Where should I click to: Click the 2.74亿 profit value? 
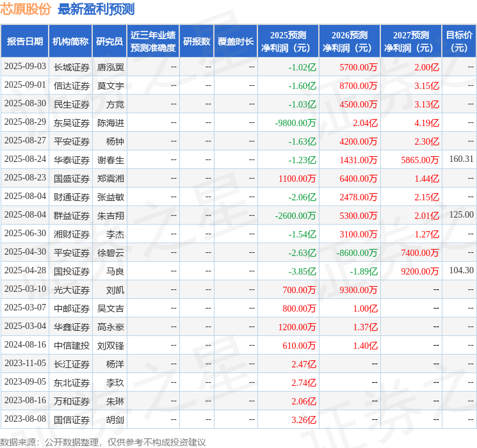click(304, 383)
